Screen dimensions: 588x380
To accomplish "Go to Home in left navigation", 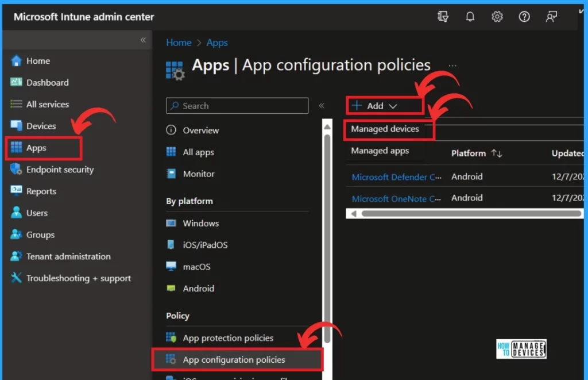I will (x=38, y=61).
